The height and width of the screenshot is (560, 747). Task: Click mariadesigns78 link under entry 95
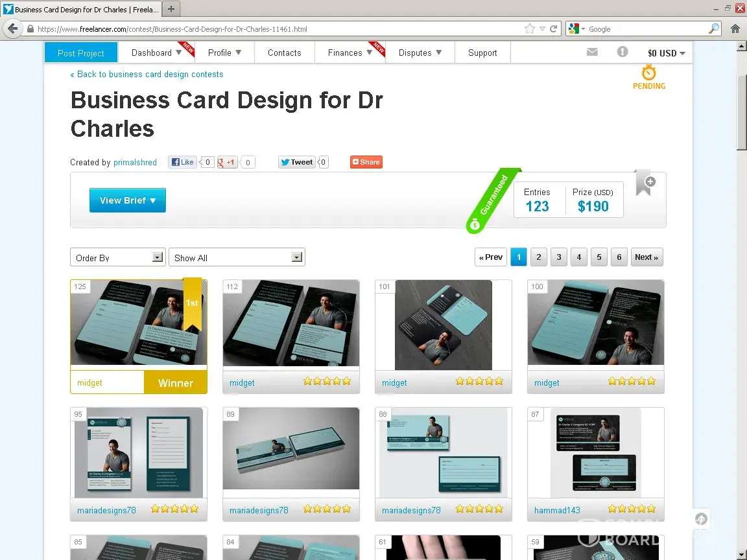[106, 510]
